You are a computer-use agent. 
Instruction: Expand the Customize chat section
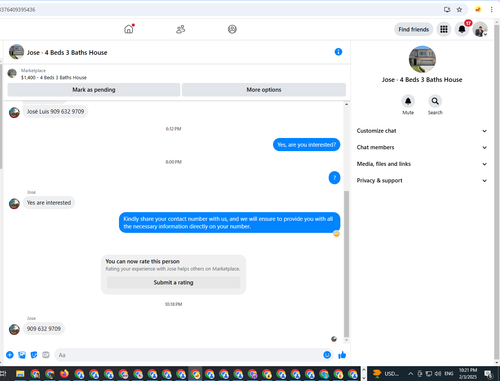click(x=422, y=131)
